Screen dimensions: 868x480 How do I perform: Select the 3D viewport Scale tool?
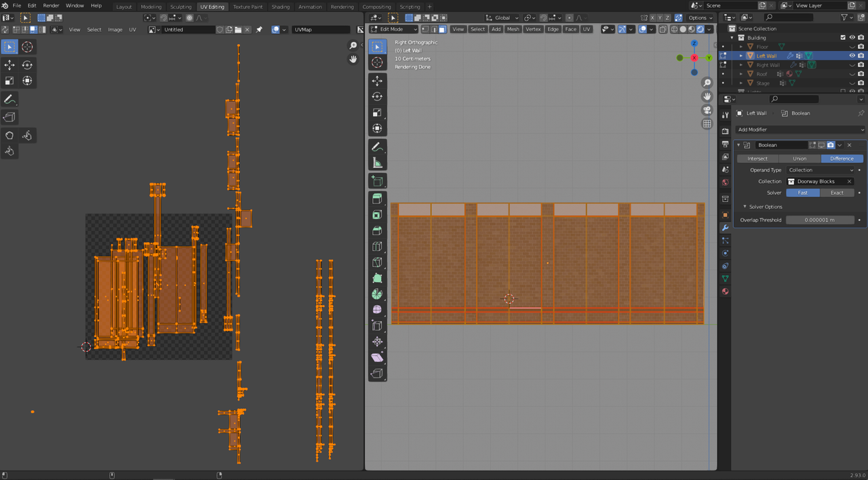click(x=378, y=113)
